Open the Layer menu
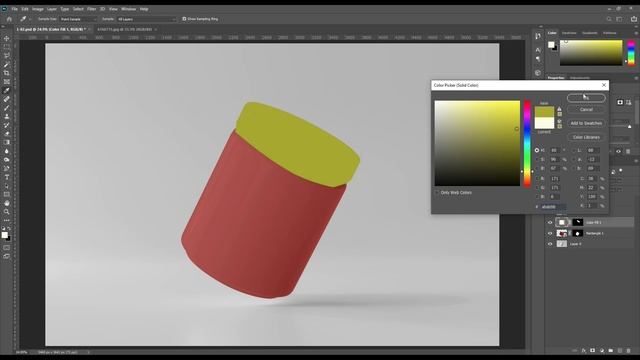Viewport: 640px width, 360px height. [x=52, y=9]
